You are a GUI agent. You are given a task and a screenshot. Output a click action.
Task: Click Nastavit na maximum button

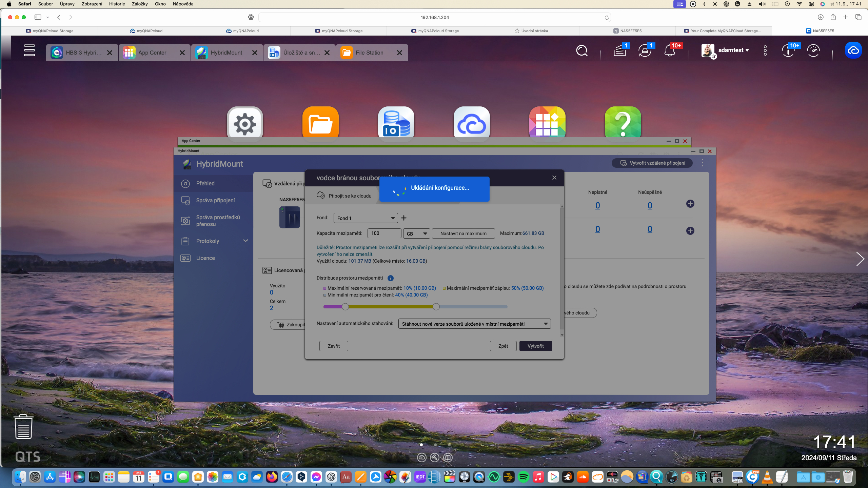(463, 233)
